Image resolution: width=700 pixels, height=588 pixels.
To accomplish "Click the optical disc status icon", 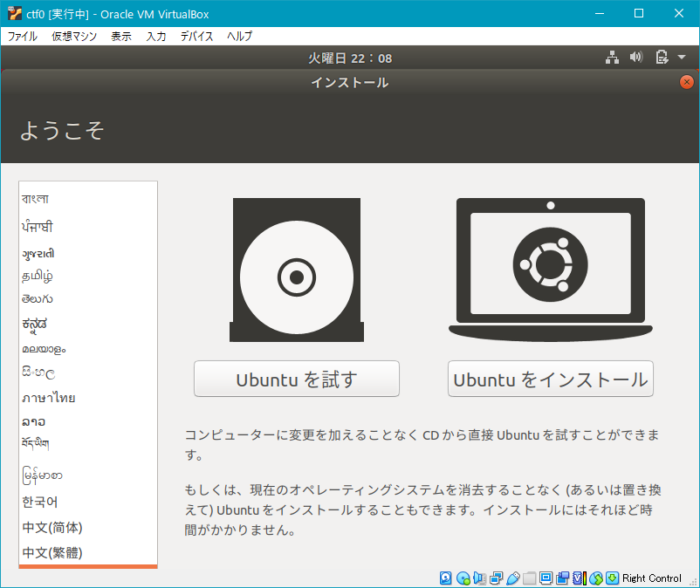I will (463, 578).
